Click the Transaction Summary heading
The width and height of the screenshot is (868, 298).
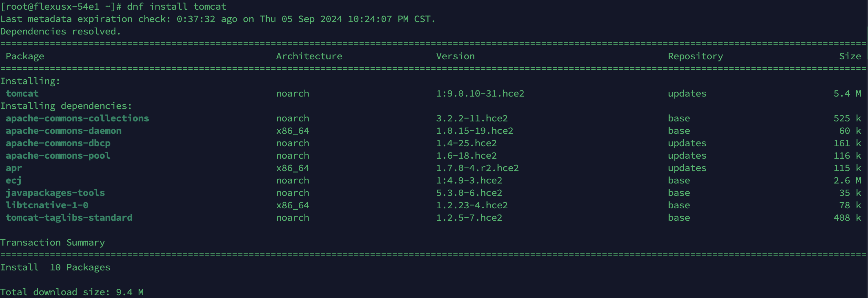pos(52,242)
